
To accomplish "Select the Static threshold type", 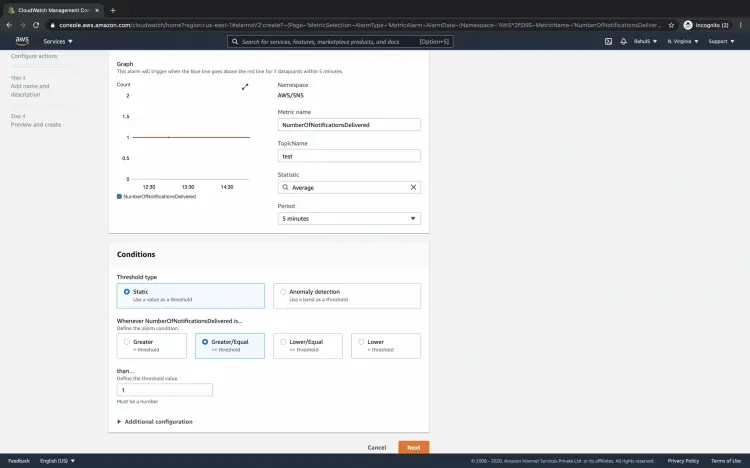I will tap(190, 296).
